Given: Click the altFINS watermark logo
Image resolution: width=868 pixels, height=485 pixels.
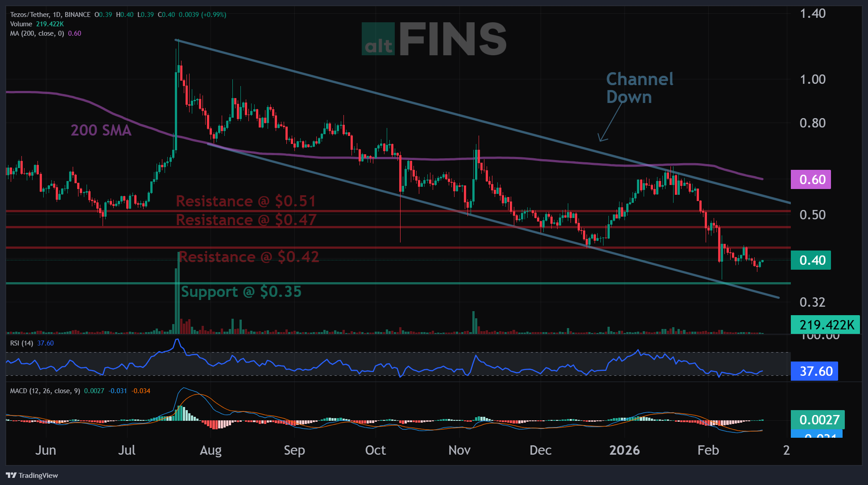Looking at the screenshot, I should tap(434, 39).
